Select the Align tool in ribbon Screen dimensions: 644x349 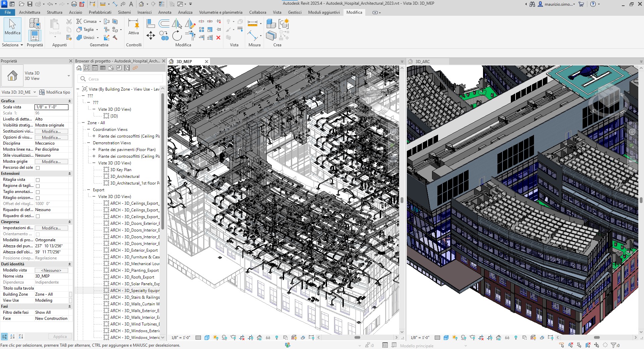click(x=151, y=23)
